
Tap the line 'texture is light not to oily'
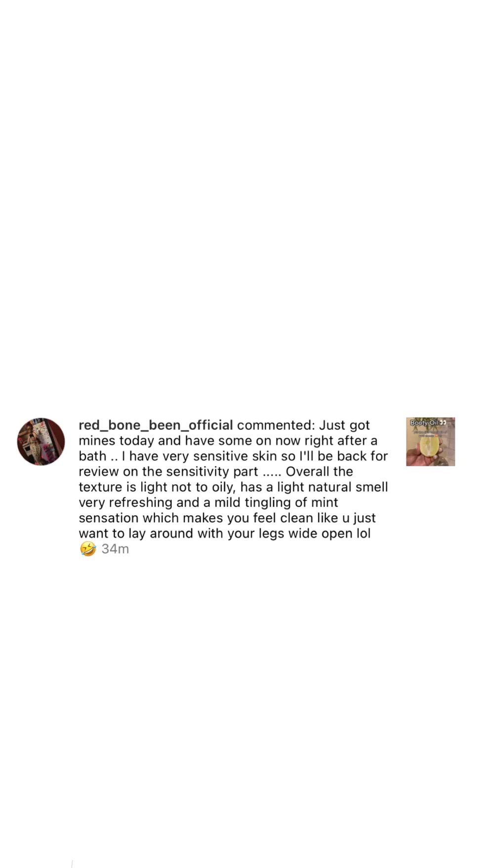pyautogui.click(x=233, y=487)
